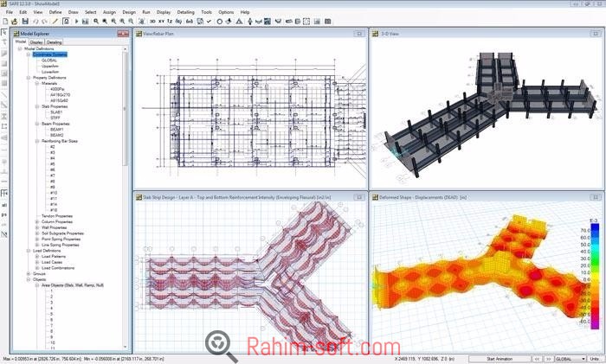Click the Undo arrow icon
This screenshot has height=364, width=606.
(x=35, y=22)
